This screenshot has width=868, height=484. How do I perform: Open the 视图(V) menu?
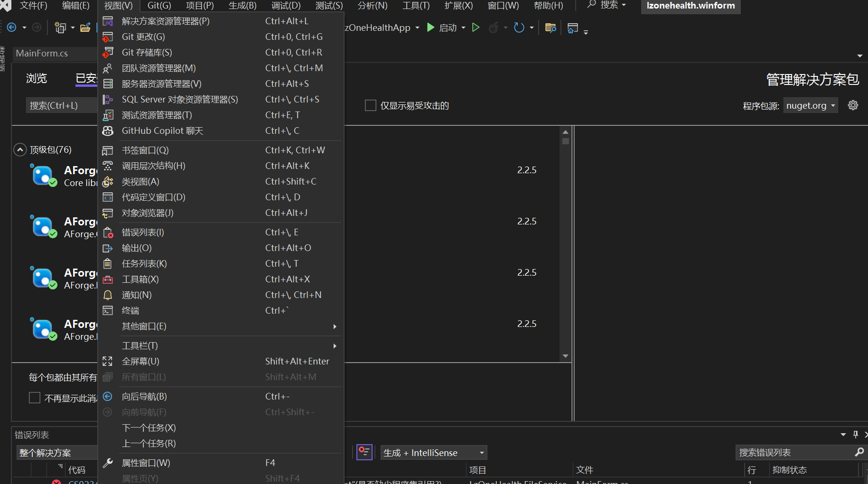click(x=119, y=6)
